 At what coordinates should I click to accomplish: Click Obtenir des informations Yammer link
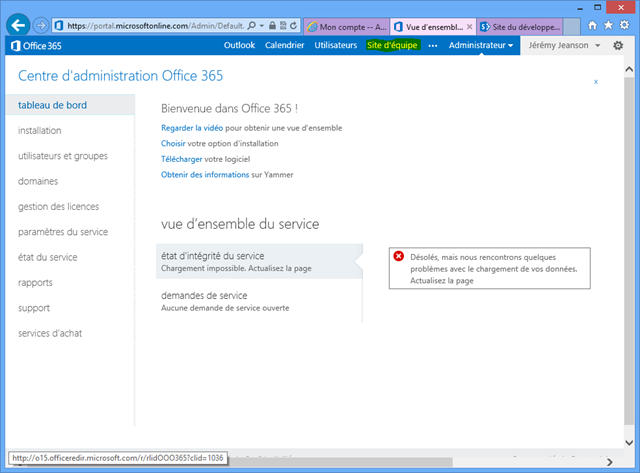click(205, 175)
